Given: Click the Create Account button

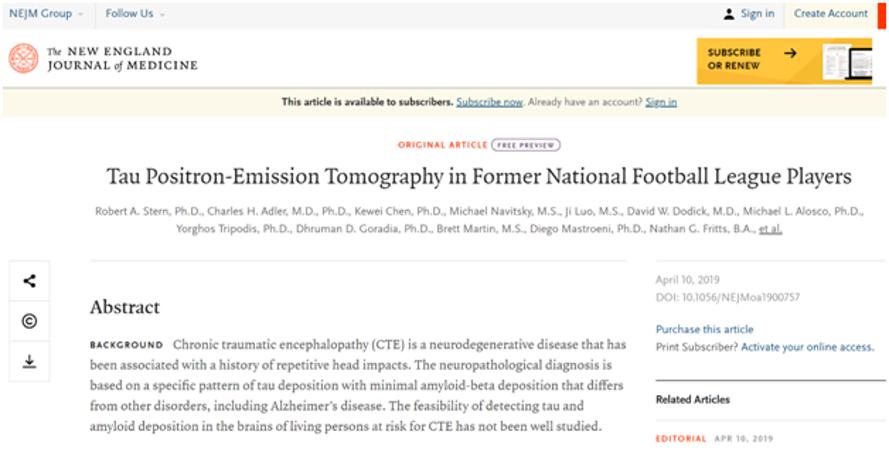Looking at the screenshot, I should coord(830,14).
